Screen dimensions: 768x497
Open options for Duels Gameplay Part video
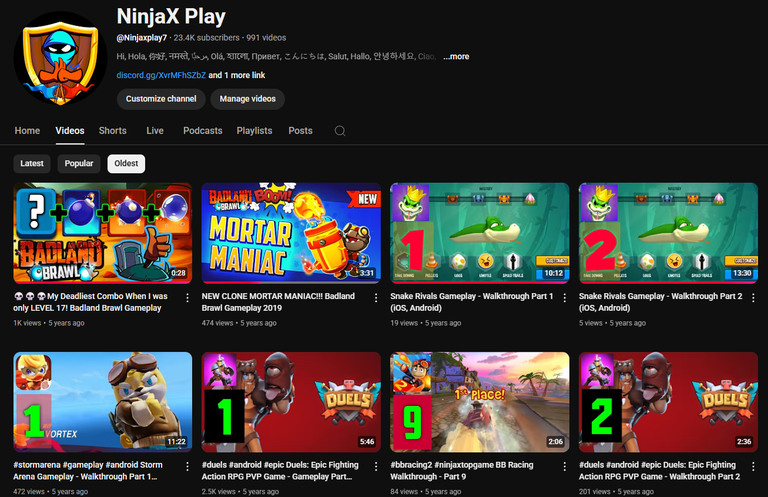[x=376, y=467]
